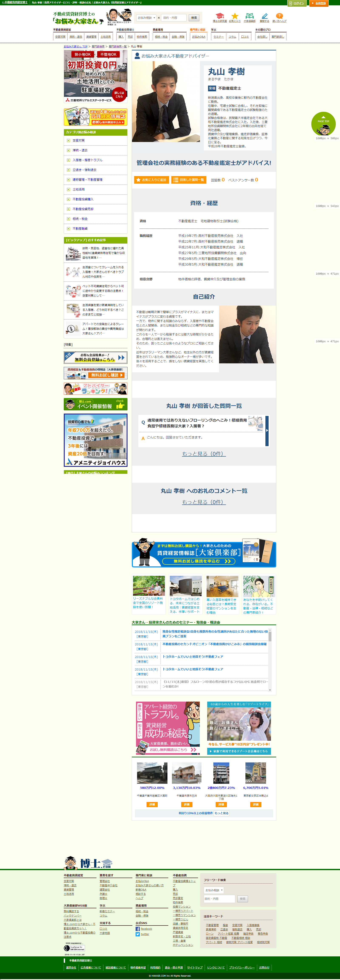Image resolution: width=340 pixels, height=980 pixels.
Task: Select 空室対策 in the top navigation
Action: (60, 37)
